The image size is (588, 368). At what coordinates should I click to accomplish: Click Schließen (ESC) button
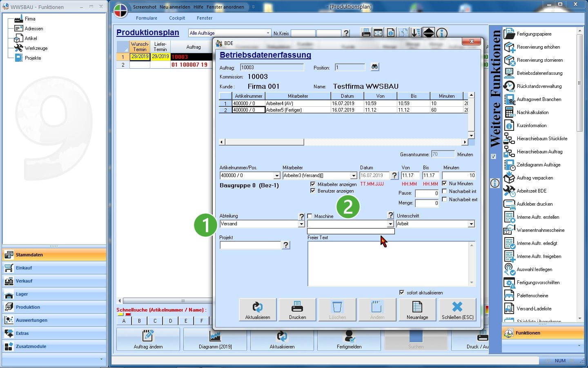(x=457, y=310)
